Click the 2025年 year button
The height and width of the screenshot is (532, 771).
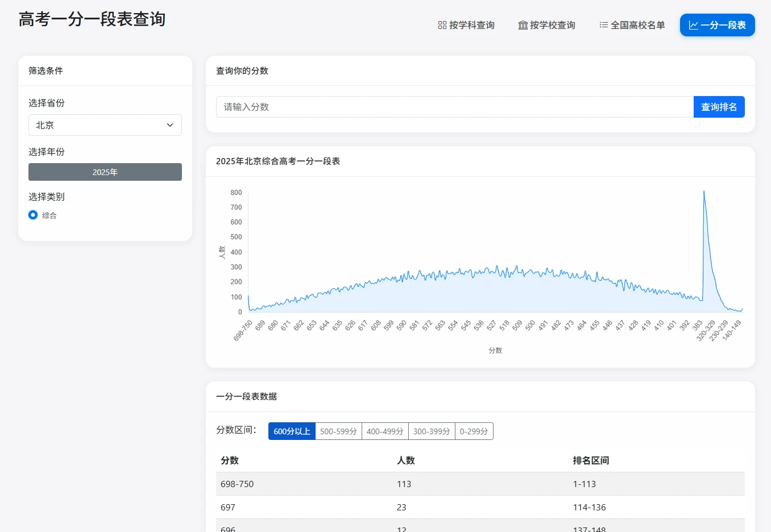tap(105, 172)
